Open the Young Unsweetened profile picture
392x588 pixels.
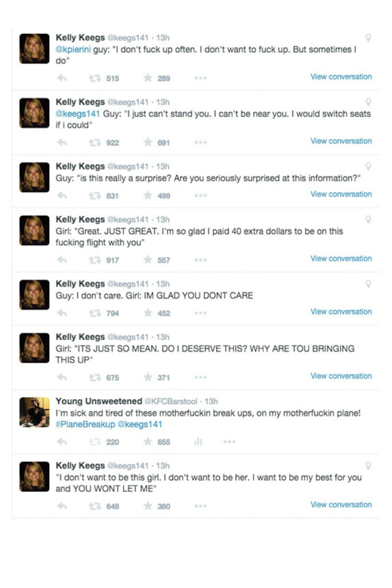[x=34, y=412]
